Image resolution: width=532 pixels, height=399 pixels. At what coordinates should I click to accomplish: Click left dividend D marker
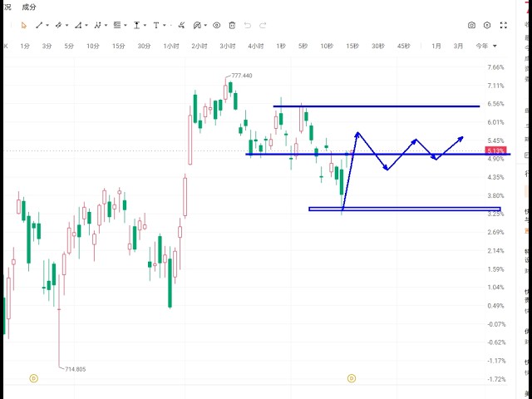(x=33, y=378)
